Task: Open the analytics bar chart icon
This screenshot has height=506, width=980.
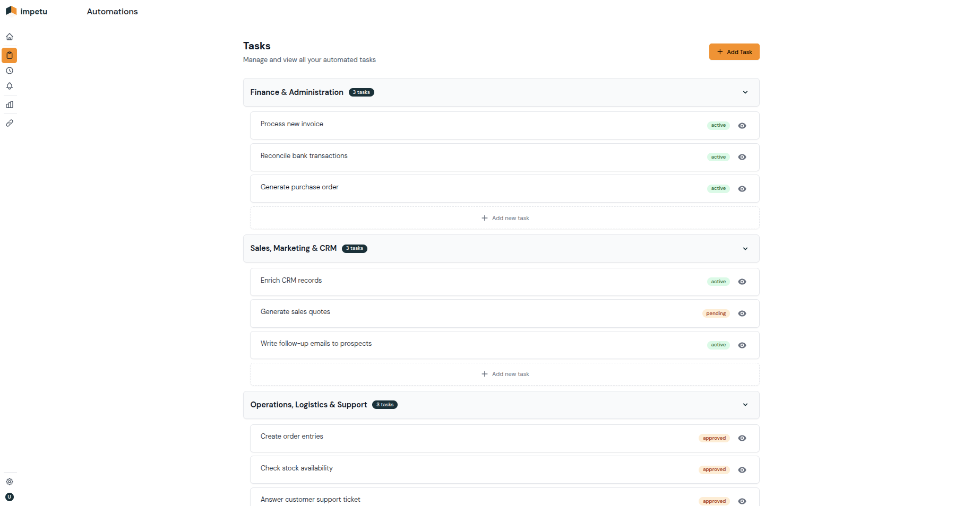Action: click(10, 105)
